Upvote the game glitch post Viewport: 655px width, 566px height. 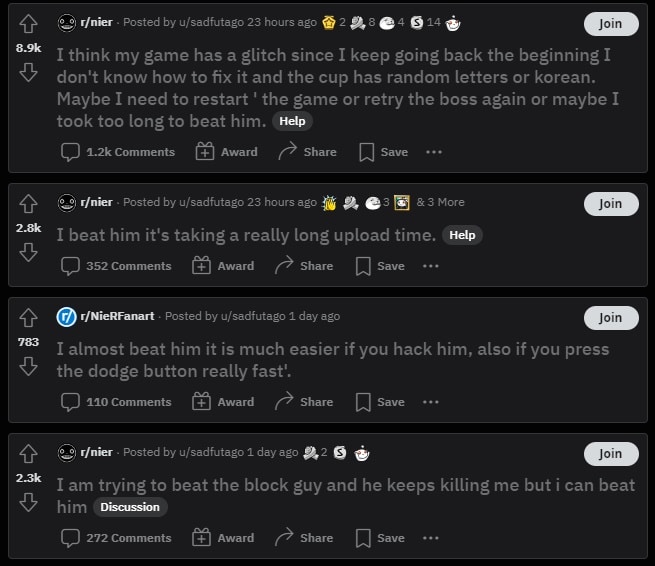28,23
